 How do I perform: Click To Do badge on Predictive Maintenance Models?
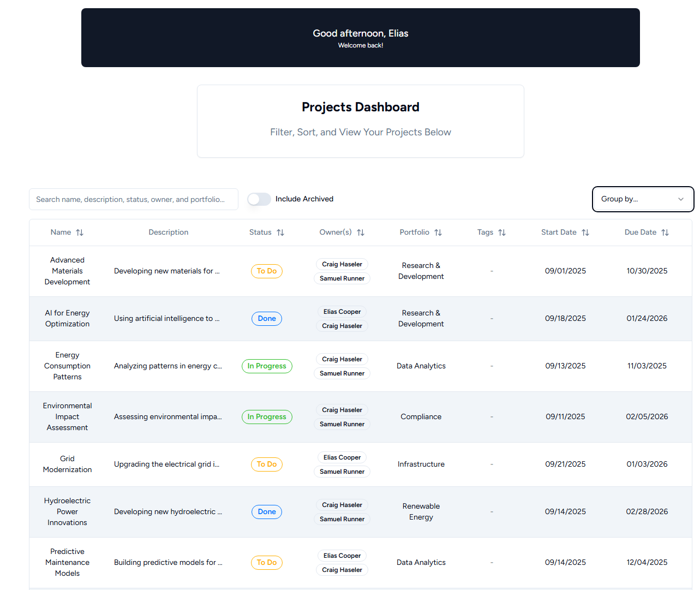[x=267, y=563]
